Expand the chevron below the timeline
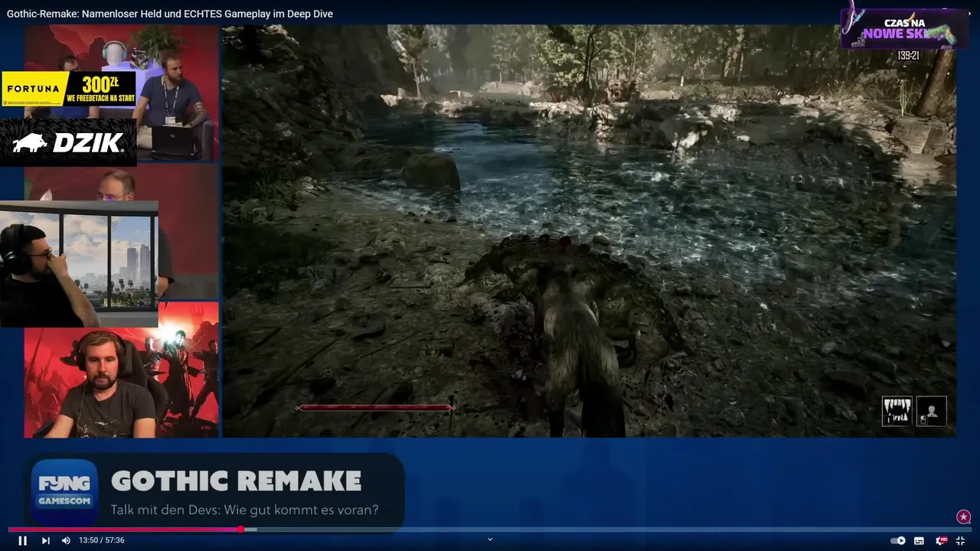The width and height of the screenshot is (980, 551). (x=490, y=540)
